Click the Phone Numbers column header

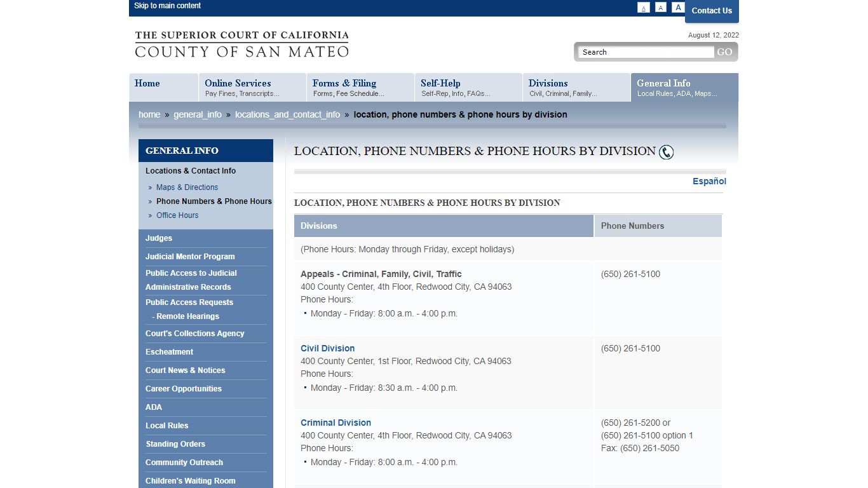click(x=658, y=226)
